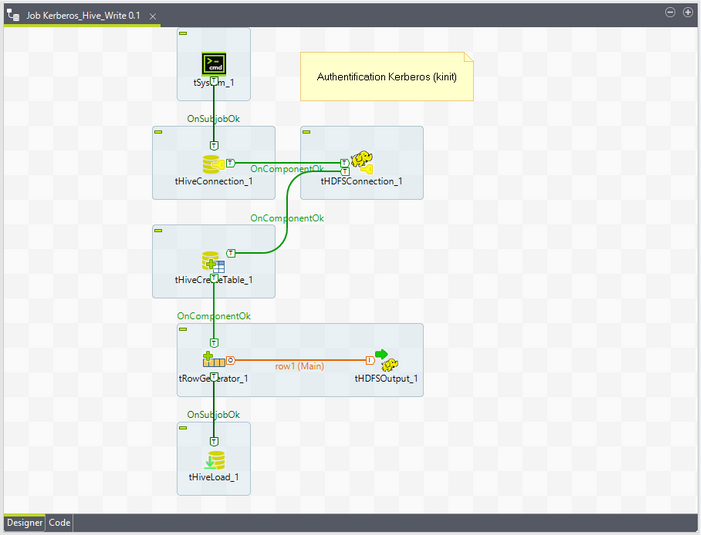Collapse the tHiveConnection_1 subjob box
This screenshot has width=701, height=535.
(158, 132)
